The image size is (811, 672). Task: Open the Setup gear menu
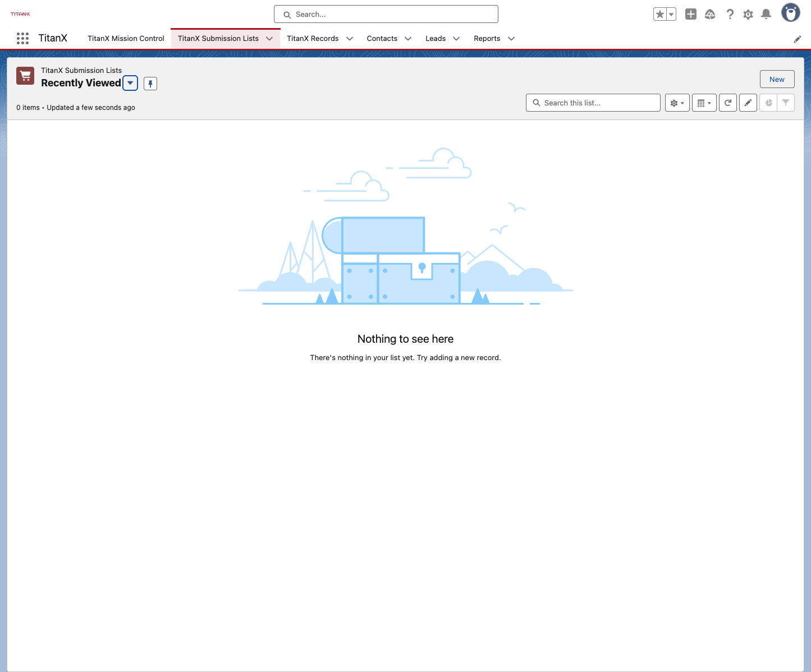click(748, 15)
